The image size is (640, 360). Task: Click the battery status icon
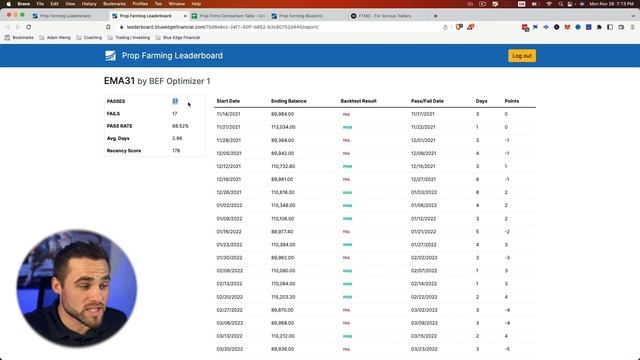(x=534, y=4)
